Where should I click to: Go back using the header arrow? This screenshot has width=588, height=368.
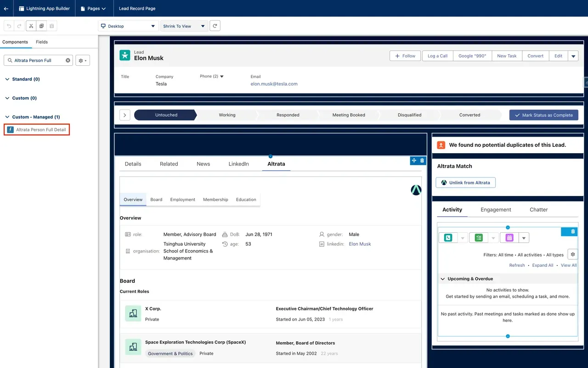point(6,8)
